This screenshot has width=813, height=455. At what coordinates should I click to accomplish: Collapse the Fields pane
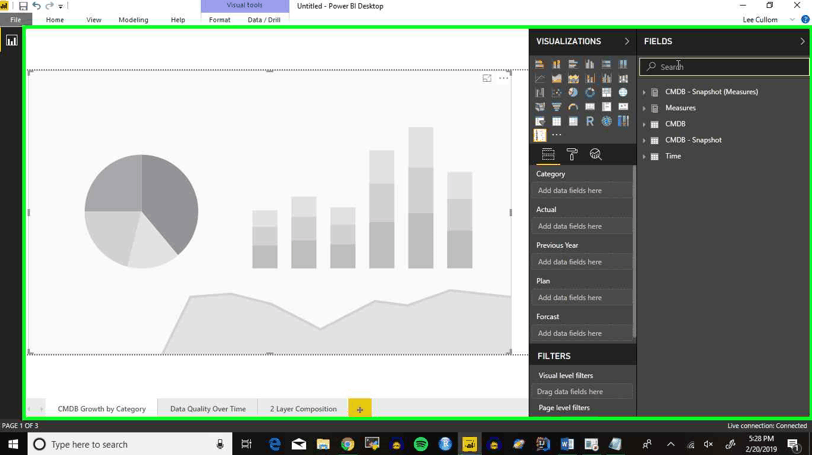802,41
